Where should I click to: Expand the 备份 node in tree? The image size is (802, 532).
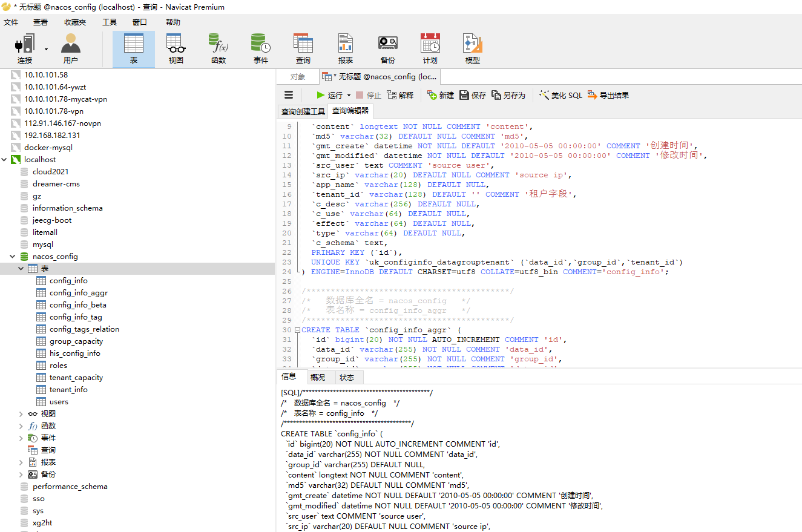click(21, 475)
